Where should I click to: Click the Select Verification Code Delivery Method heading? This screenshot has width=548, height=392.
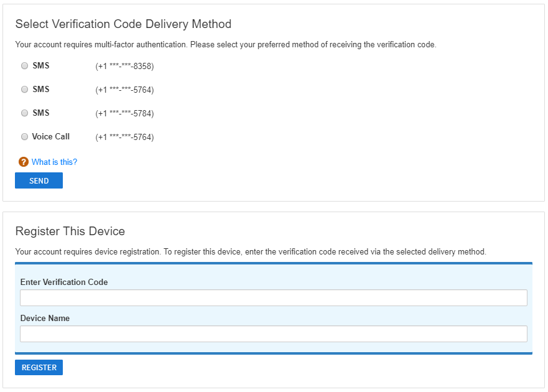pyautogui.click(x=123, y=24)
